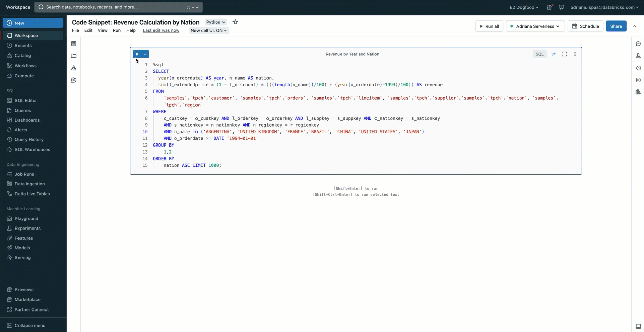Open version history icon in right sidebar

(638, 68)
